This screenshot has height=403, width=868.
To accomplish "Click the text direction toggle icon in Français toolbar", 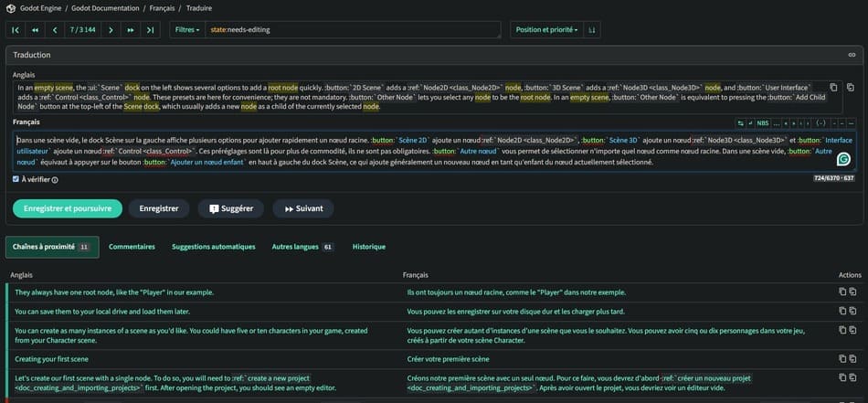I will tap(740, 122).
